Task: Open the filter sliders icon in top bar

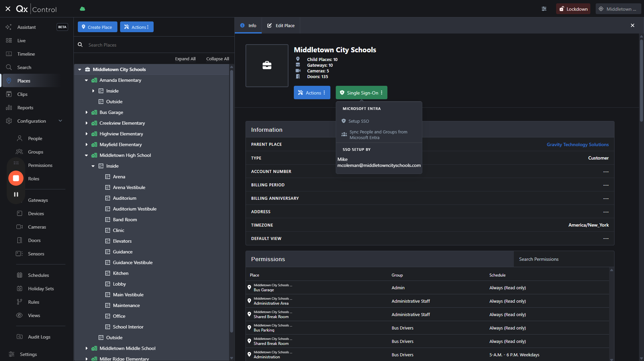Action: tap(544, 9)
